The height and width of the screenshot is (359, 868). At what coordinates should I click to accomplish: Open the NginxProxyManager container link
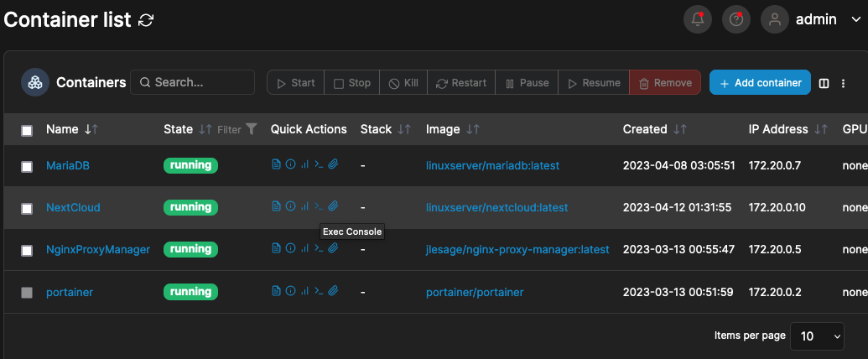[98, 249]
